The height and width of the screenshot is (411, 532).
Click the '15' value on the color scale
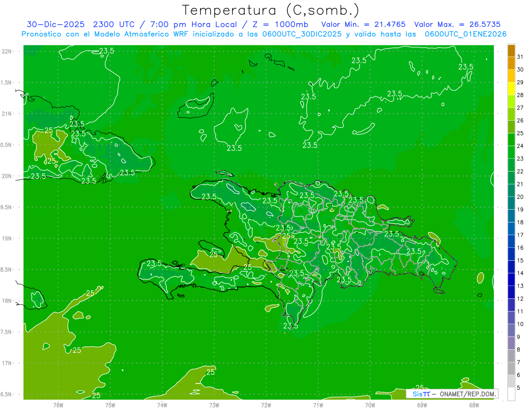(520, 260)
